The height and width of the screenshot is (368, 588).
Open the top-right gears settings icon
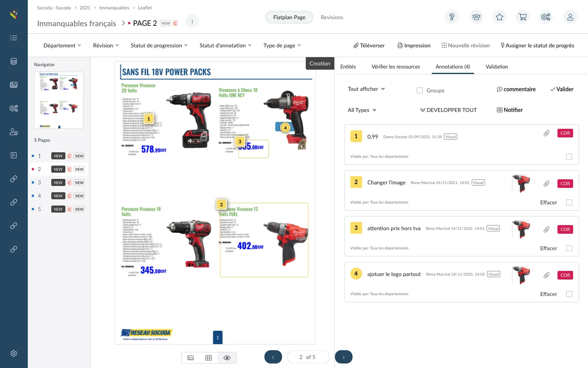pyautogui.click(x=546, y=17)
